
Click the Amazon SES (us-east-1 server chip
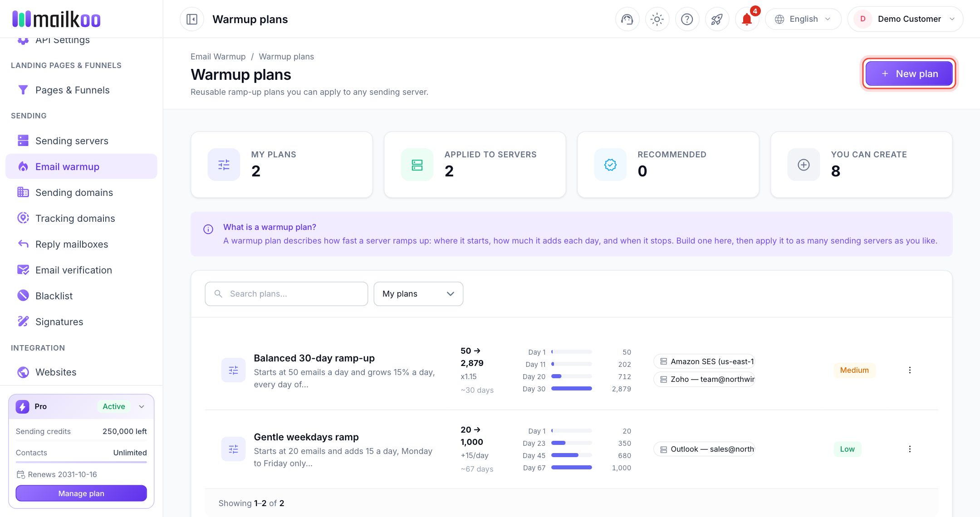pos(704,361)
